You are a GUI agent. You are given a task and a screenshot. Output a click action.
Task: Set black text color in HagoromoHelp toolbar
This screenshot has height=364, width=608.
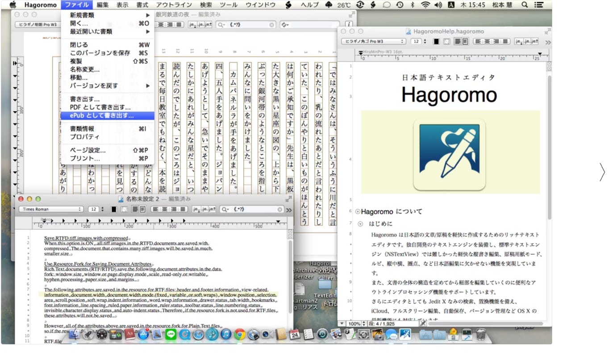point(436,41)
